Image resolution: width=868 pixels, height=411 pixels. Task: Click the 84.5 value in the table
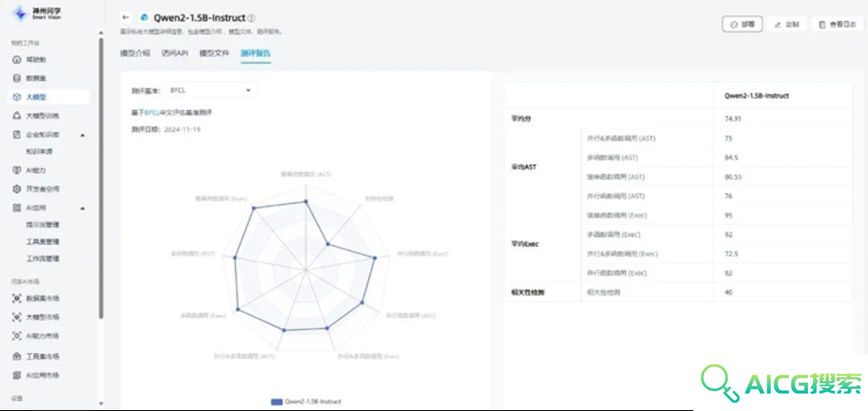click(x=731, y=157)
